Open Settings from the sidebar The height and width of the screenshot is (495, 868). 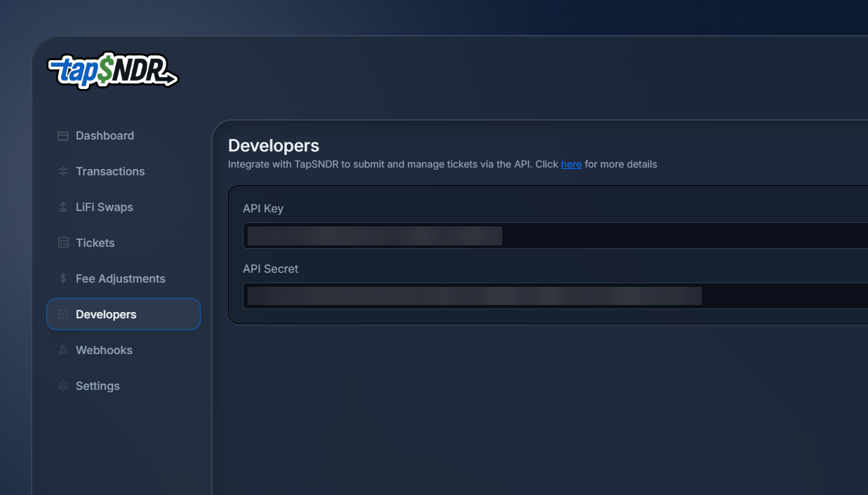123,386
